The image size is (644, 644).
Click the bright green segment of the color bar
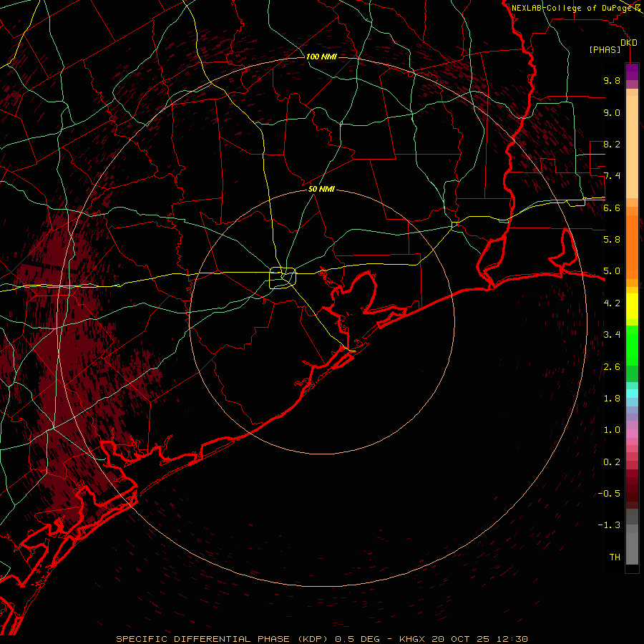632,345
